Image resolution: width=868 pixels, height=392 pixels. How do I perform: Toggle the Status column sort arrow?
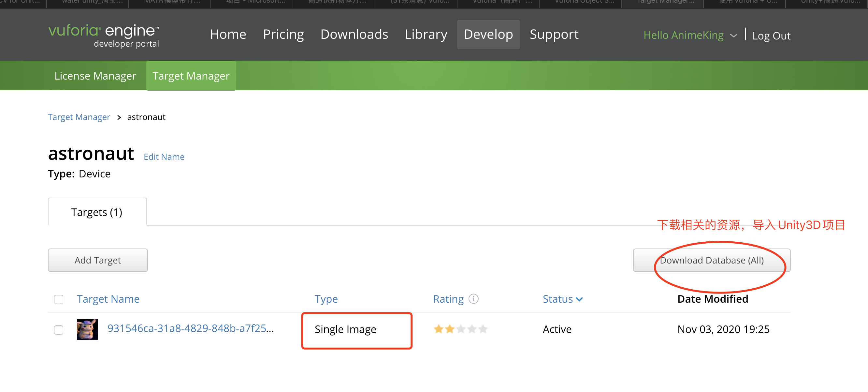579,299
